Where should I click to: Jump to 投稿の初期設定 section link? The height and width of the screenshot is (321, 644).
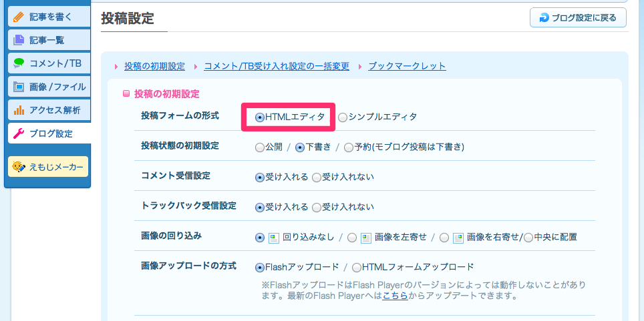point(155,66)
